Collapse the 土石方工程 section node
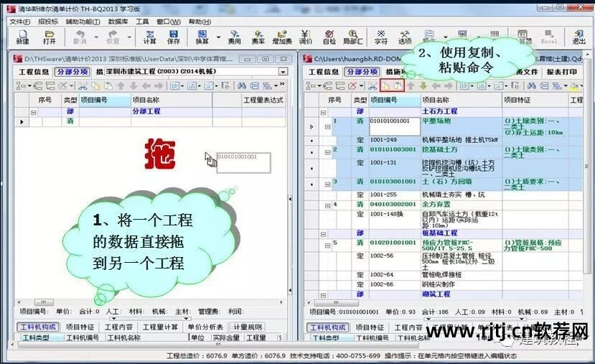 tap(323, 112)
